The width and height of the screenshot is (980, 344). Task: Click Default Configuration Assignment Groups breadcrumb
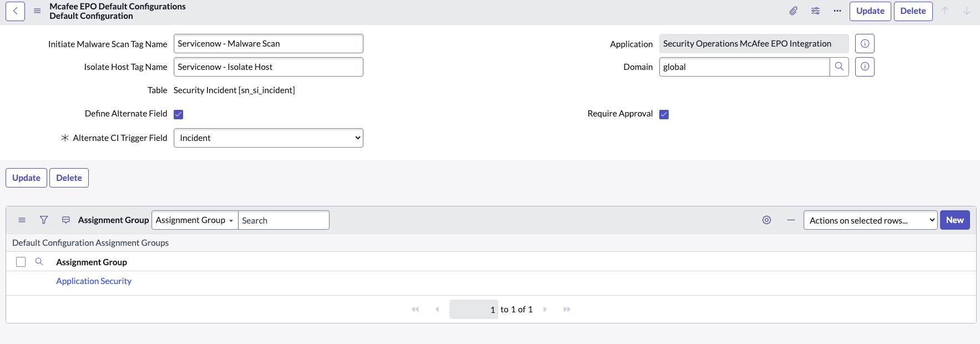click(90, 243)
